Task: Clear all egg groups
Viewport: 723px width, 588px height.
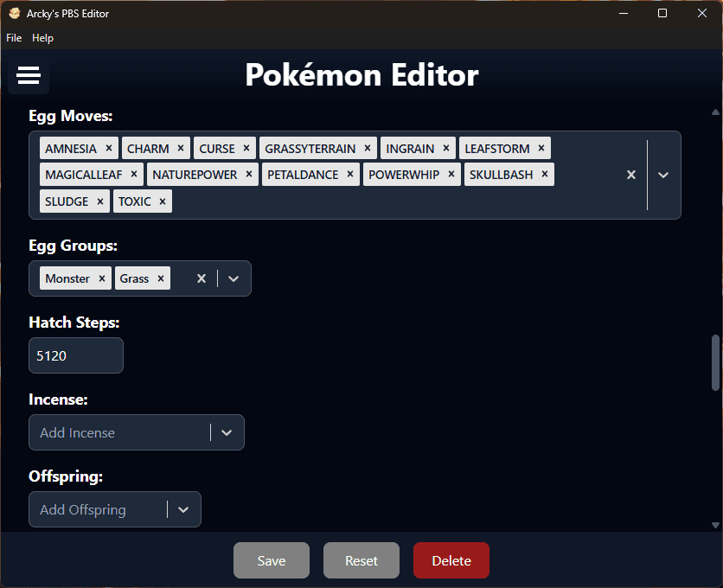Action: point(202,278)
